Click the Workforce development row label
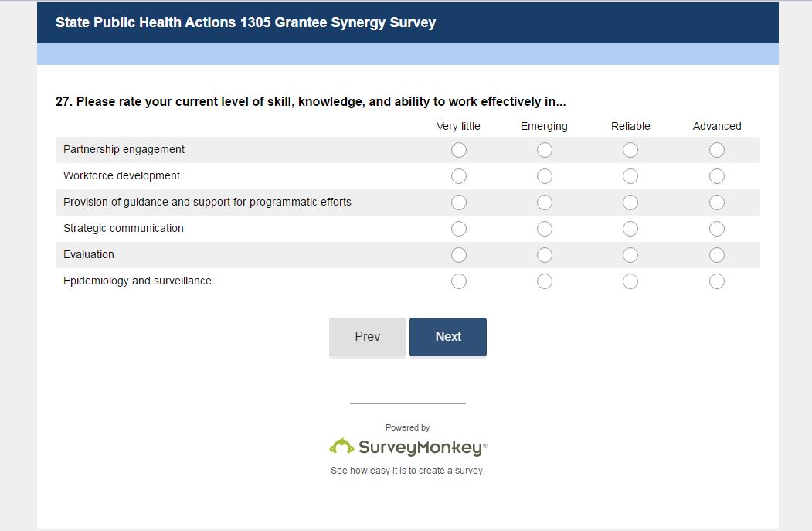 coord(121,176)
